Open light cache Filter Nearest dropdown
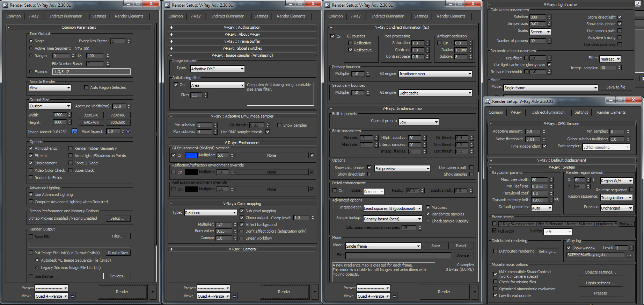Image resolution: width=644 pixels, height=305 pixels. point(610,59)
